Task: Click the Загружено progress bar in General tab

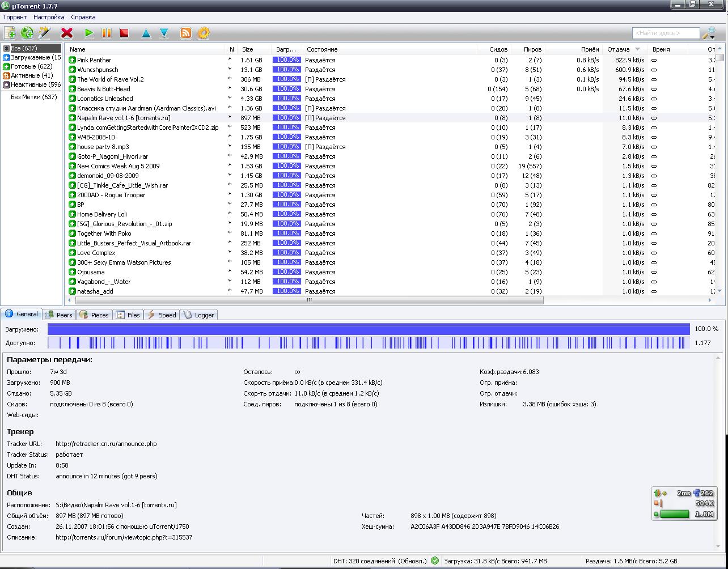Action: point(369,329)
